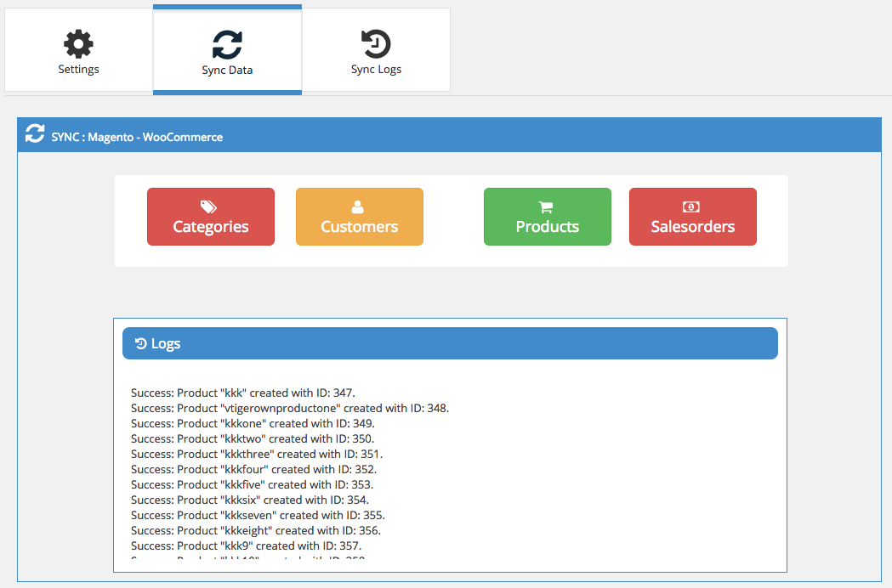892x588 pixels.
Task: Click the Settings gear icon
Action: pos(78,44)
